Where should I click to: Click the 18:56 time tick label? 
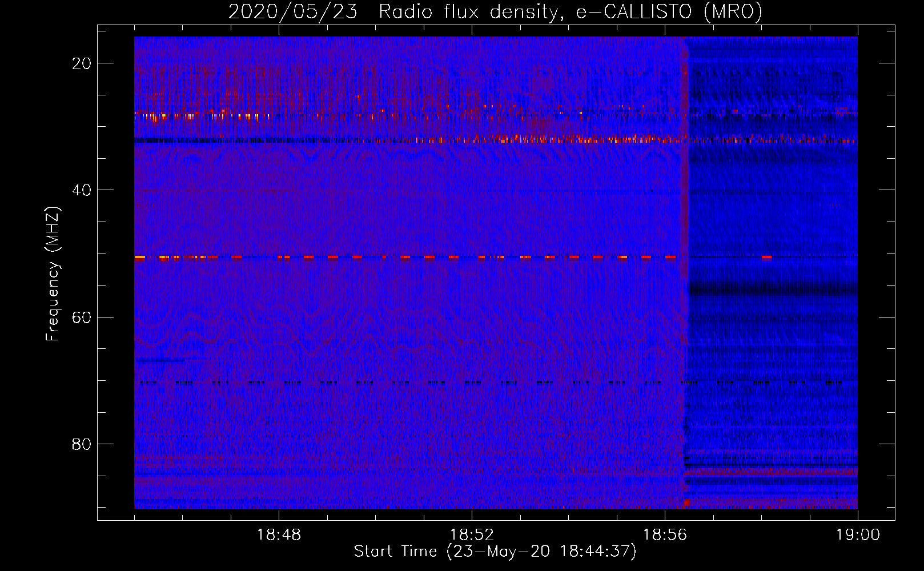[665, 535]
